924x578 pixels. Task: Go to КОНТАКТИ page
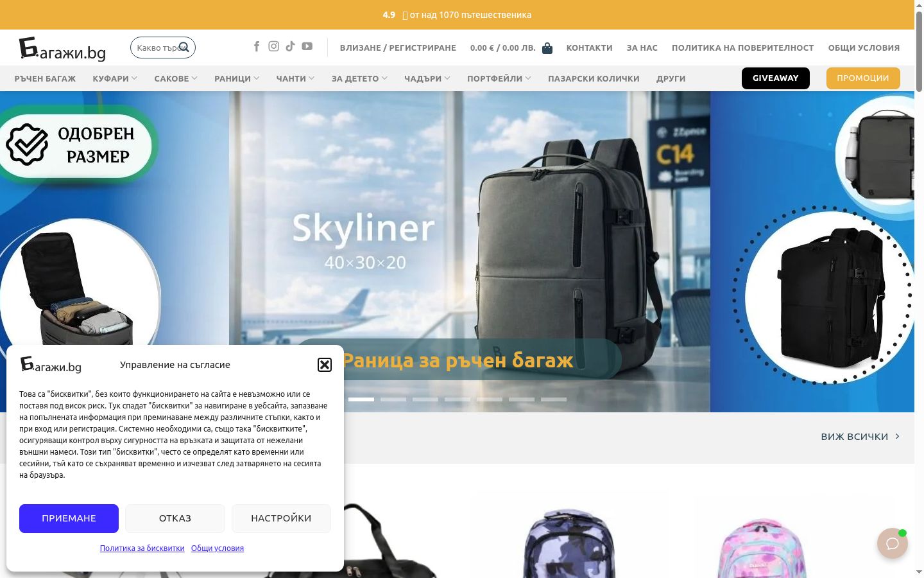[x=589, y=48]
